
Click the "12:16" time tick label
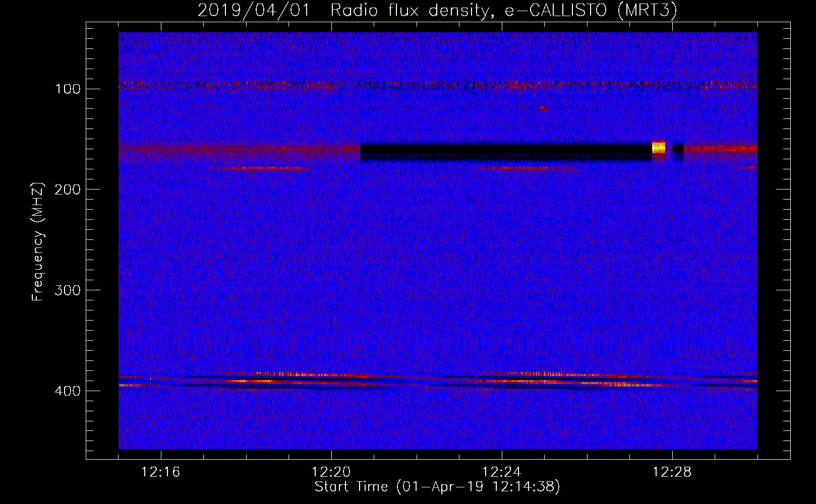[x=161, y=472]
